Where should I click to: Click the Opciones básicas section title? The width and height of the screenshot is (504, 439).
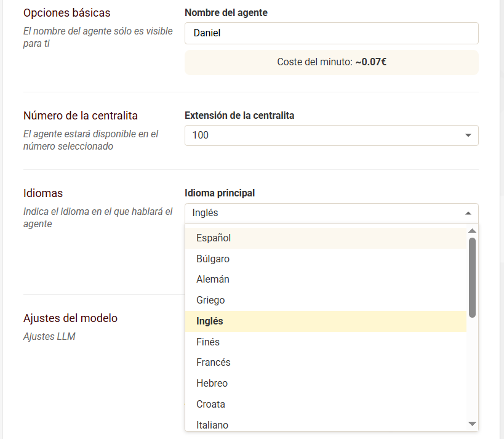(66, 12)
